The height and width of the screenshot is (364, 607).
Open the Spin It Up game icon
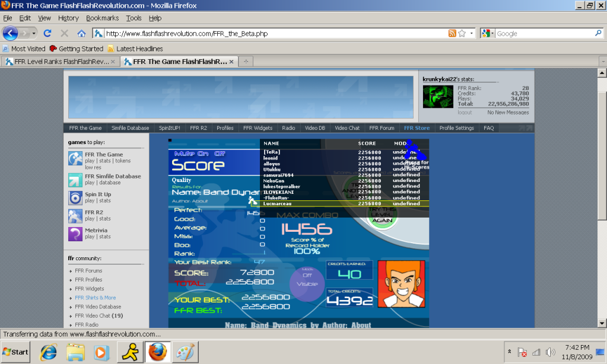click(75, 197)
